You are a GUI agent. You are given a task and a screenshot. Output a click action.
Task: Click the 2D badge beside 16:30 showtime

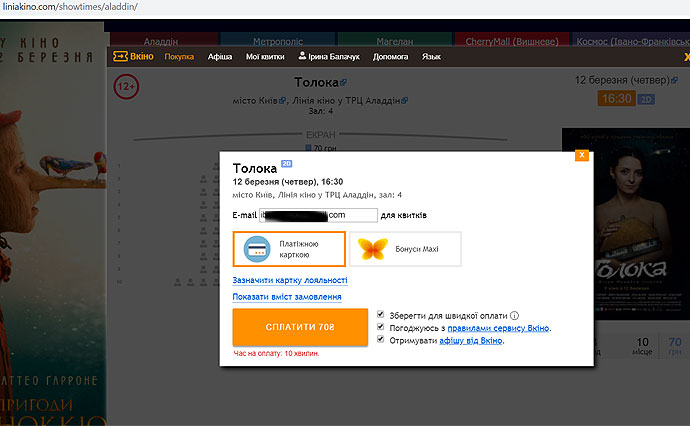pyautogui.click(x=646, y=99)
